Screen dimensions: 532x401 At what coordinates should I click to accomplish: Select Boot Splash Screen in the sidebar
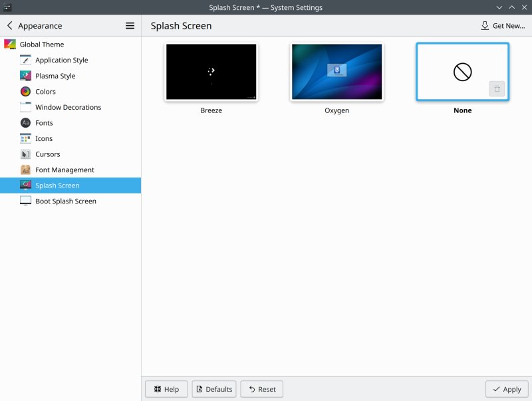coord(65,201)
